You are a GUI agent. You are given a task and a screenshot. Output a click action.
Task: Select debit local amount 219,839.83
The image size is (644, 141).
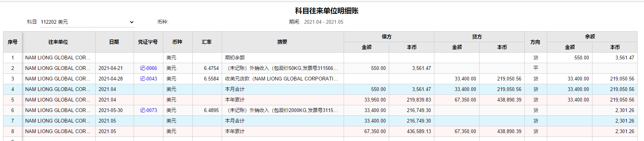click(411, 100)
